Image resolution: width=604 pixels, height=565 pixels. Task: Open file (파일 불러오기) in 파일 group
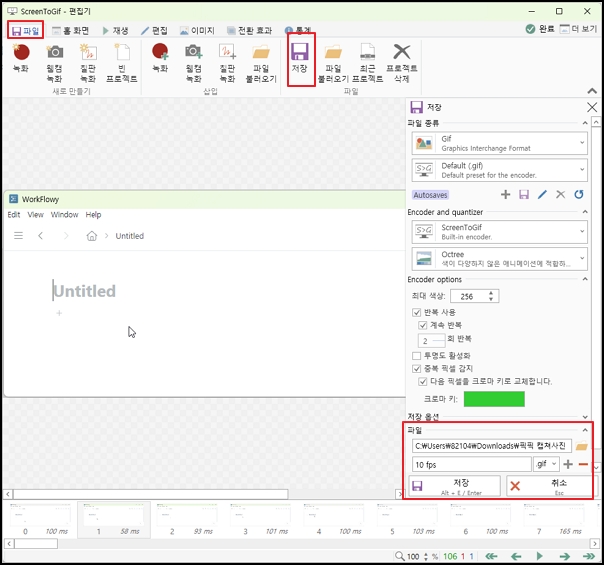333,63
